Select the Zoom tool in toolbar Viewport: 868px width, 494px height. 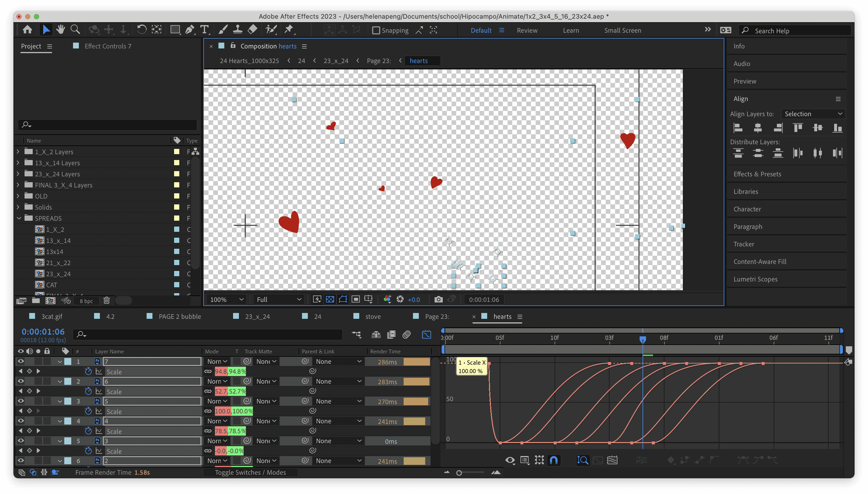[x=75, y=30]
